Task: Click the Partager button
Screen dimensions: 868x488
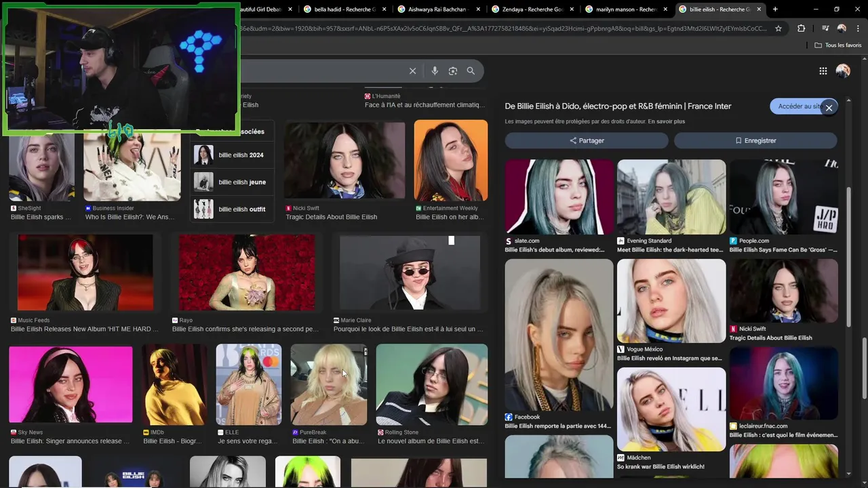Action: [587, 140]
